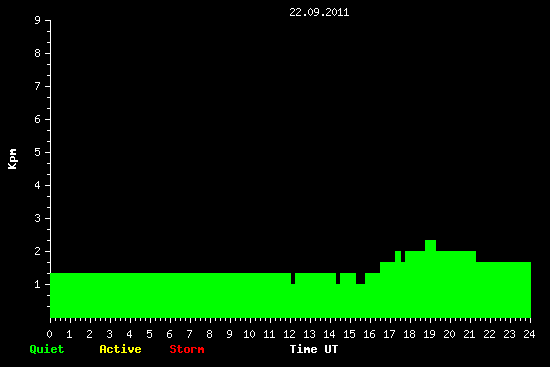
Task: Click the green Quiet legend label
Action: pyautogui.click(x=47, y=349)
